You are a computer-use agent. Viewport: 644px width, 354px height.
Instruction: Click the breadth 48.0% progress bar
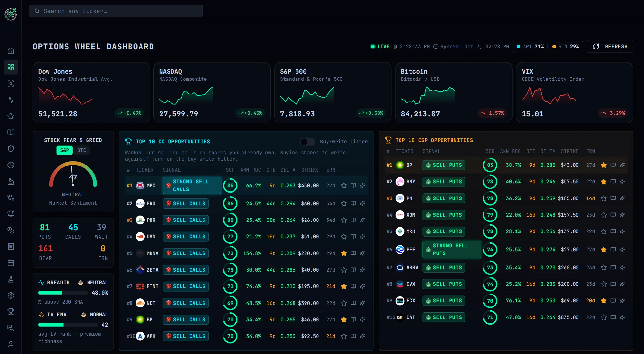point(63,293)
